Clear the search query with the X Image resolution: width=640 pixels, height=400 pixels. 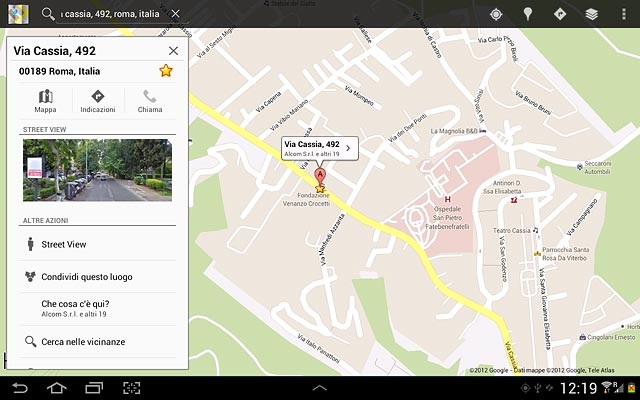176,14
